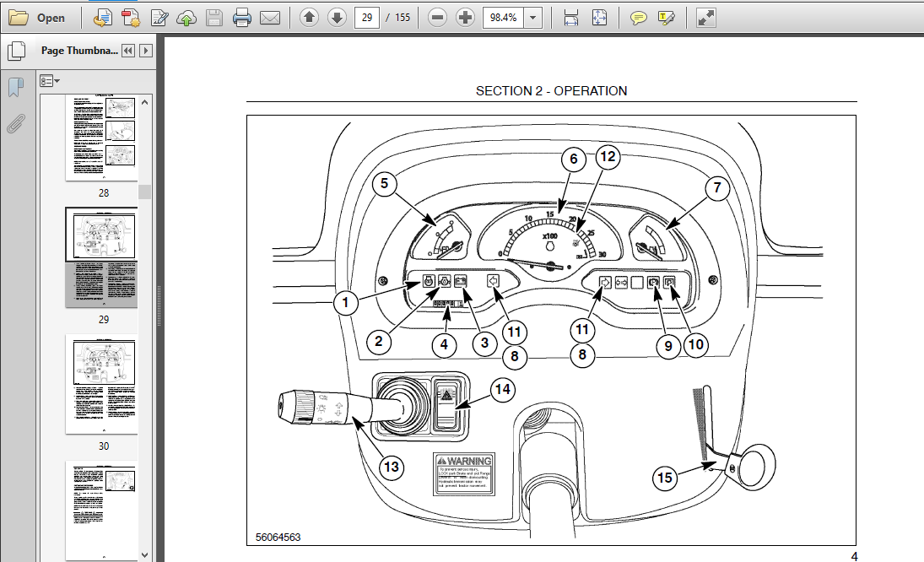Image resolution: width=924 pixels, height=562 pixels.
Task: Click the add sticky note comment icon
Action: tap(638, 18)
